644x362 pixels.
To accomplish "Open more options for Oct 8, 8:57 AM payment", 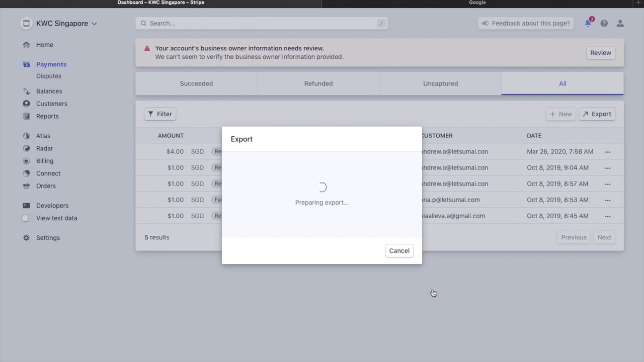I will coord(607,184).
